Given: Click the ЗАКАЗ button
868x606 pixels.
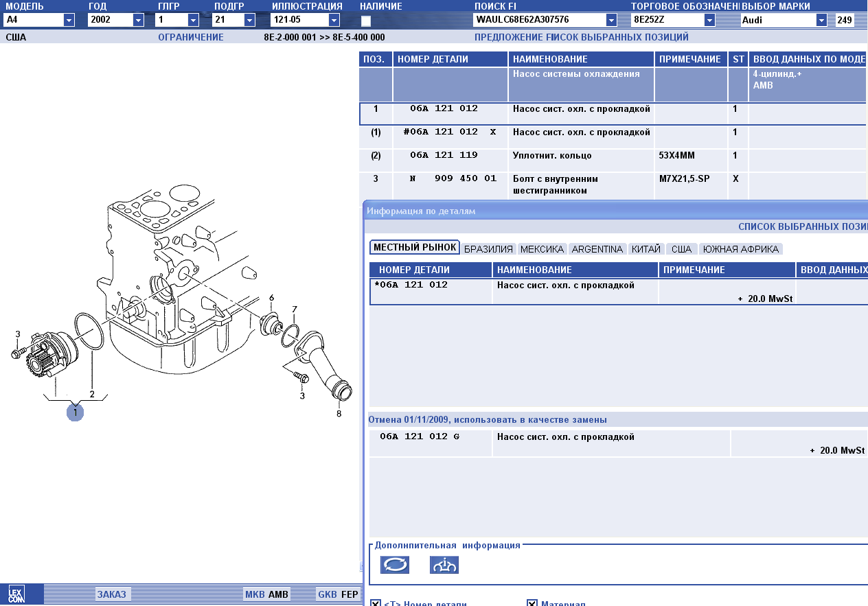Looking at the screenshot, I should (x=111, y=594).
